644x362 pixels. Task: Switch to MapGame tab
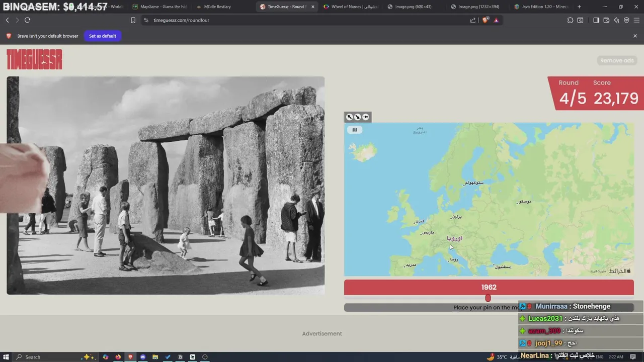click(160, 7)
